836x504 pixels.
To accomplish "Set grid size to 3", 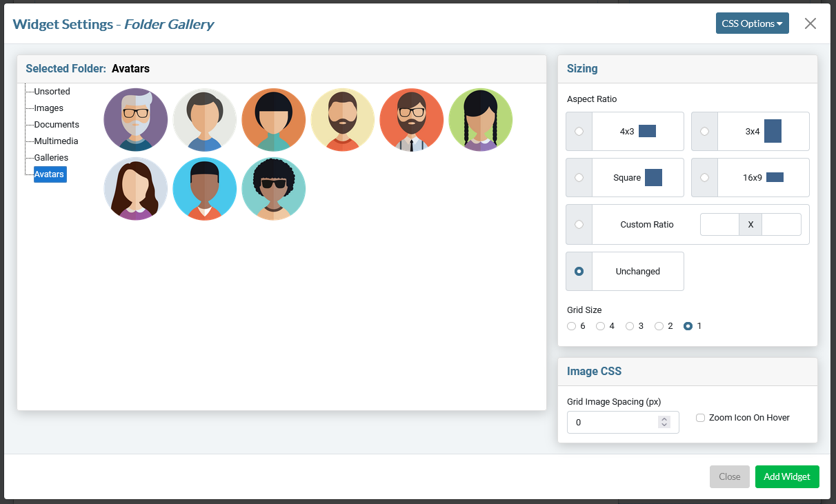I will point(629,326).
